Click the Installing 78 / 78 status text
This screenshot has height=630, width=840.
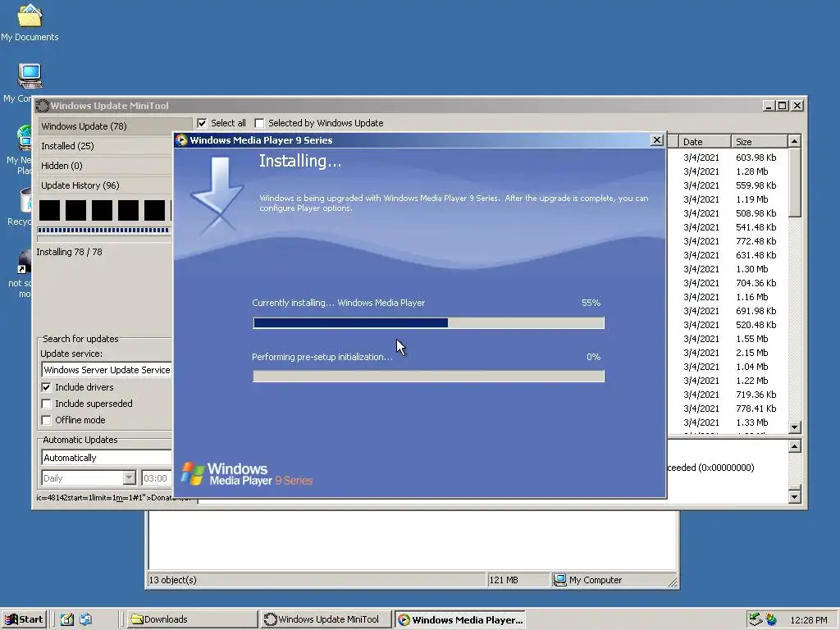(x=69, y=252)
